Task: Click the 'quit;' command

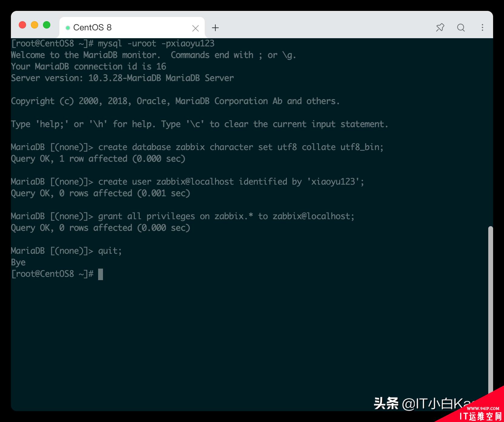Action: coord(110,251)
